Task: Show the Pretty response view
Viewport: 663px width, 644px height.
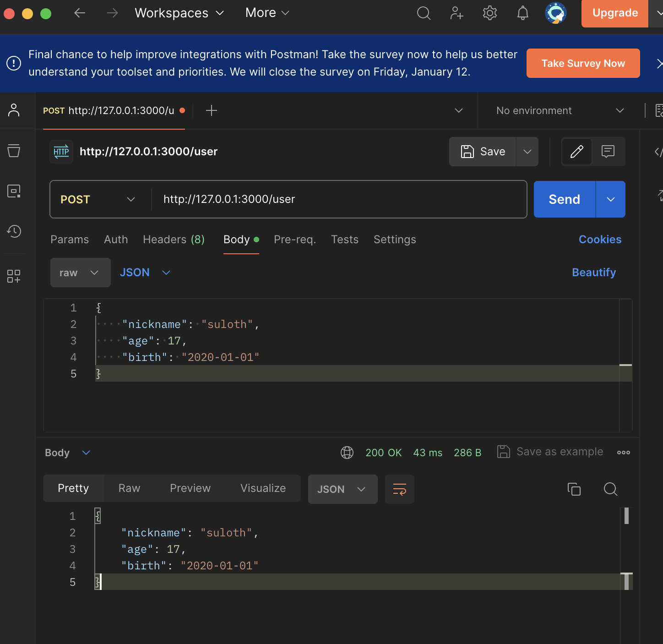Action: [x=73, y=488]
